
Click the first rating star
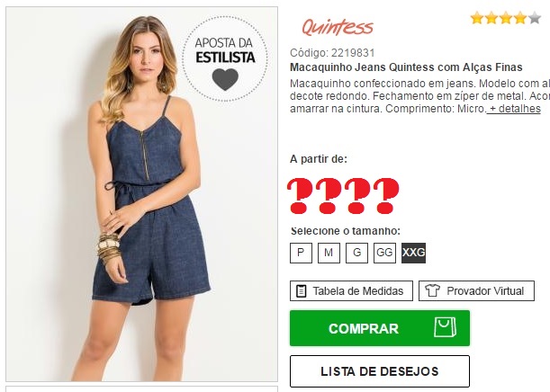click(477, 17)
